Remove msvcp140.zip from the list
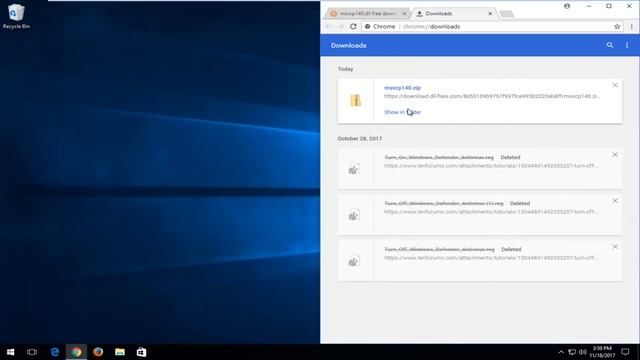The height and width of the screenshot is (360, 640). [615, 85]
